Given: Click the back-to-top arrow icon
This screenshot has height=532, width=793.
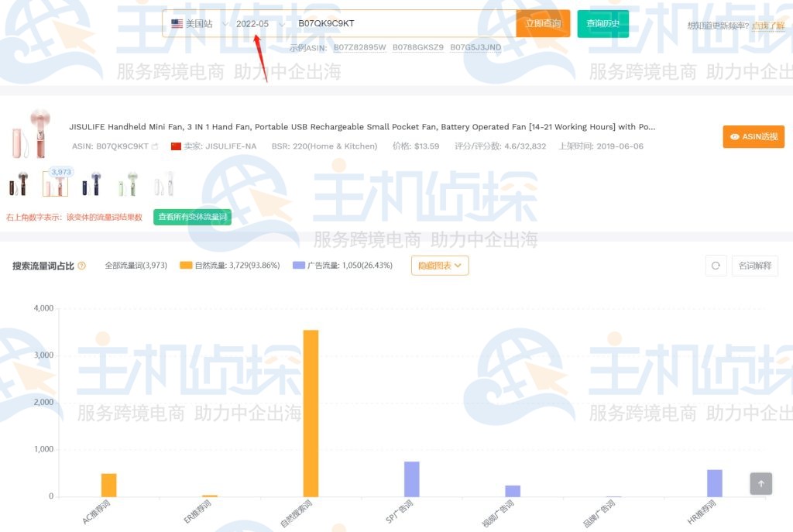Looking at the screenshot, I should (760, 483).
